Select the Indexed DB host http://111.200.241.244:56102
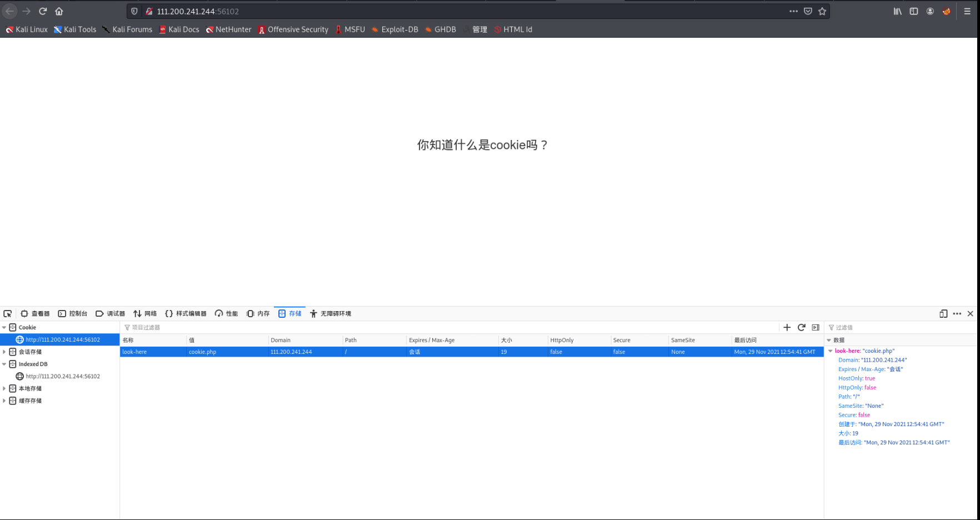 click(59, 376)
